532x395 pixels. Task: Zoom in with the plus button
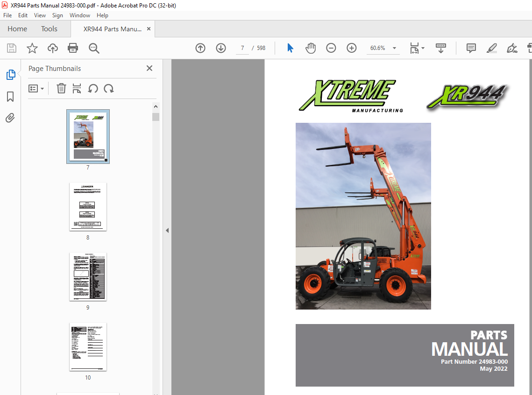(352, 48)
